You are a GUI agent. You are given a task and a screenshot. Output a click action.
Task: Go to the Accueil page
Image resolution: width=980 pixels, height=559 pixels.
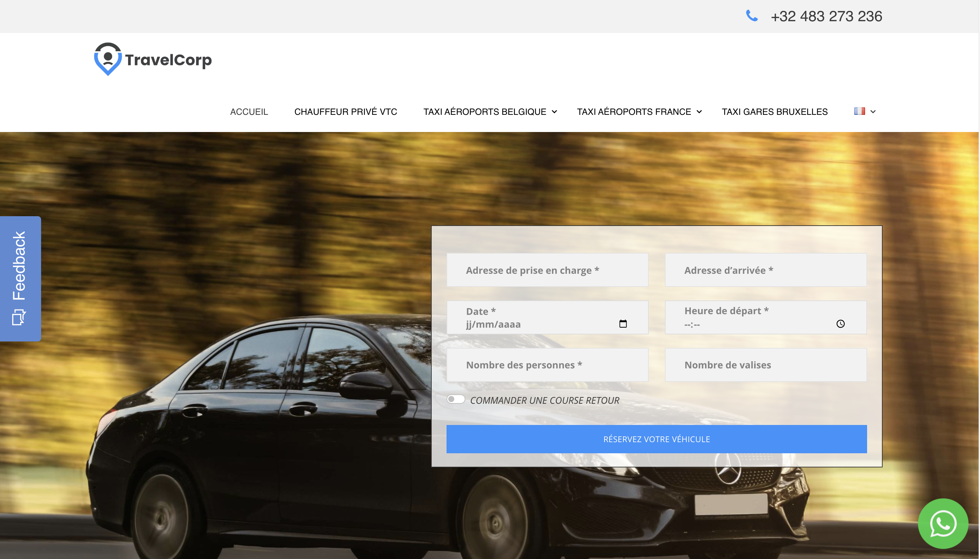coord(249,112)
